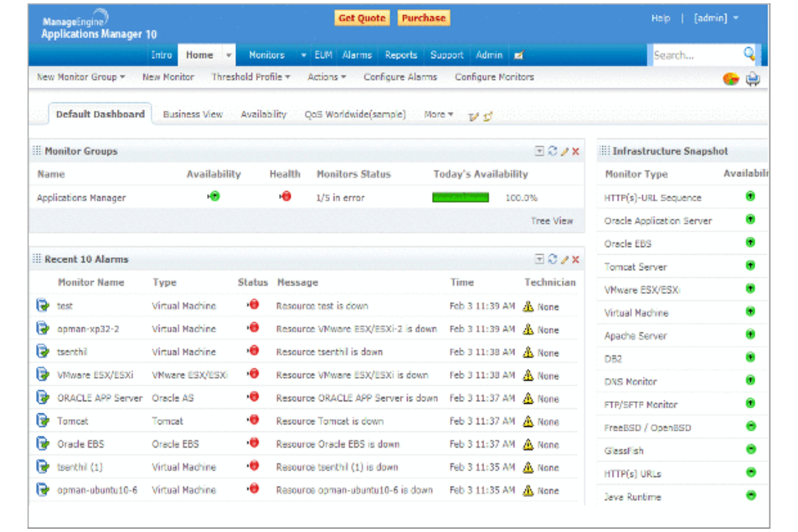Viewport: 798px width, 532px height.
Task: Click the Purchase button
Action: click(424, 18)
